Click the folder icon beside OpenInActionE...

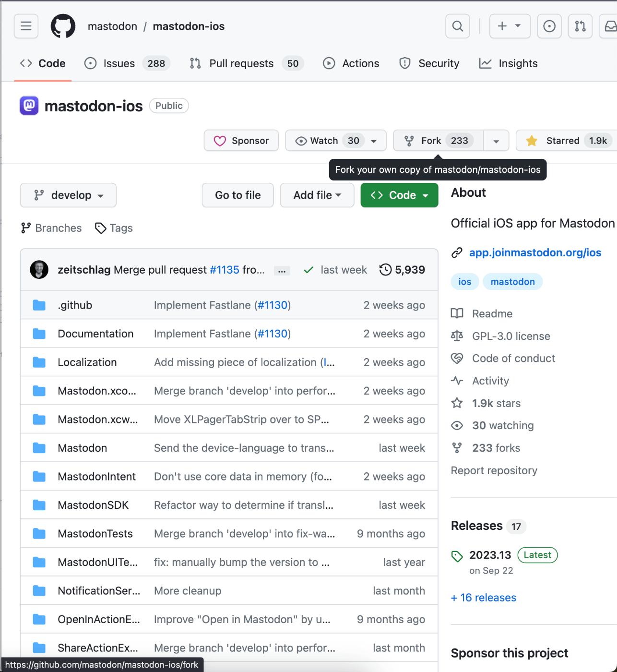(39, 619)
